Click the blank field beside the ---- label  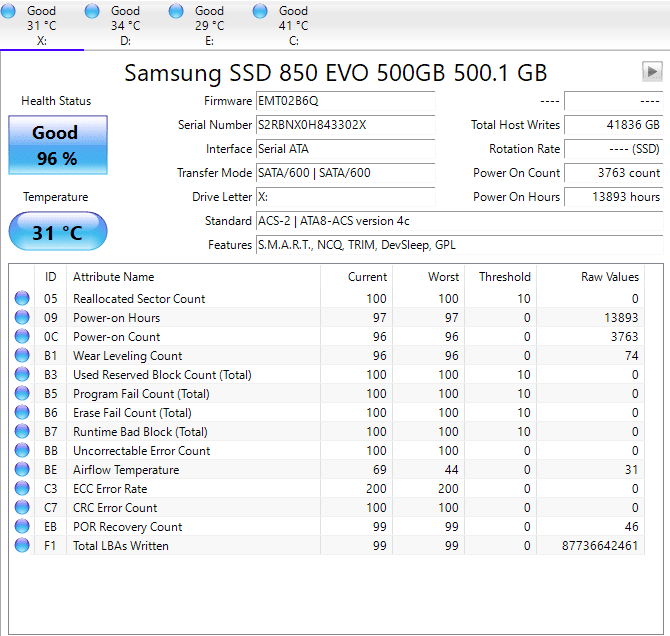click(614, 101)
